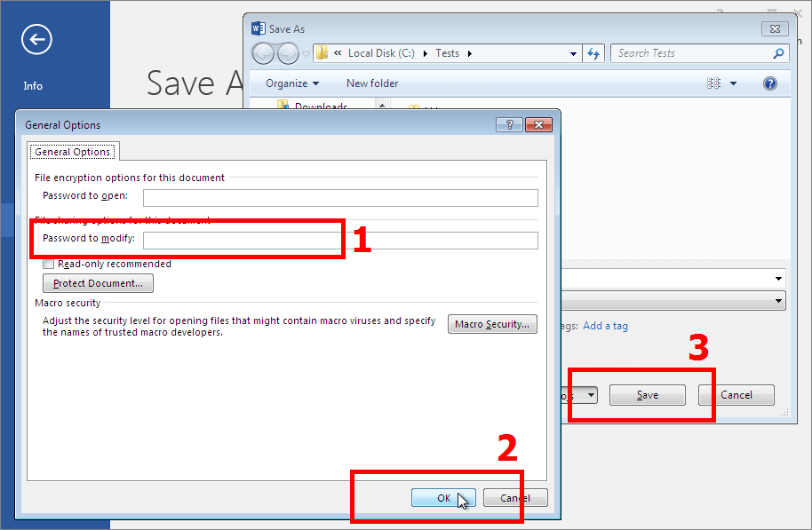This screenshot has width=812, height=530.
Task: Toggle Read-only recommended checkbox
Action: tap(49, 264)
